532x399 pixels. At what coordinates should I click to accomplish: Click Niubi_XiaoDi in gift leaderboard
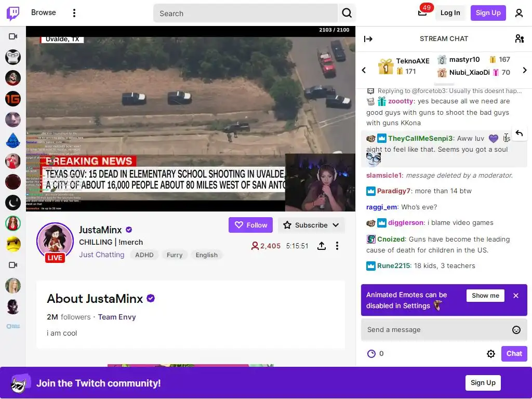[x=469, y=73]
